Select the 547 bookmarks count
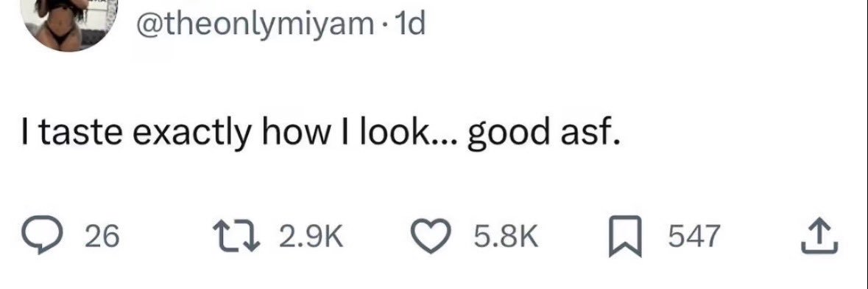The image size is (868, 289). pos(695,237)
